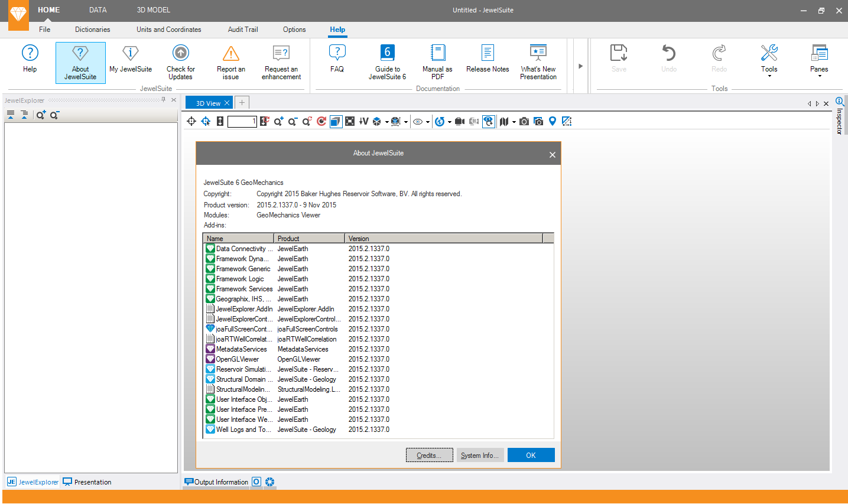Screen dimensions: 848x504
Task: Pin the JewelExplorer panel
Action: (x=164, y=100)
